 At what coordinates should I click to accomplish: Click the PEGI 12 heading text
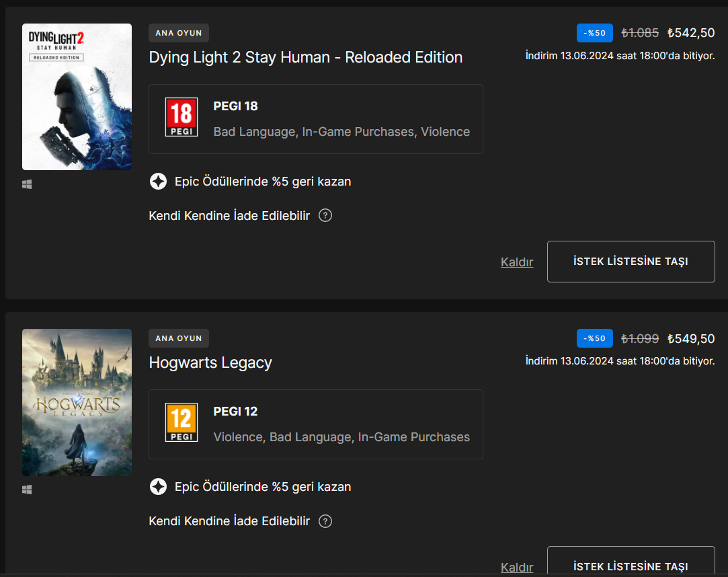point(235,412)
